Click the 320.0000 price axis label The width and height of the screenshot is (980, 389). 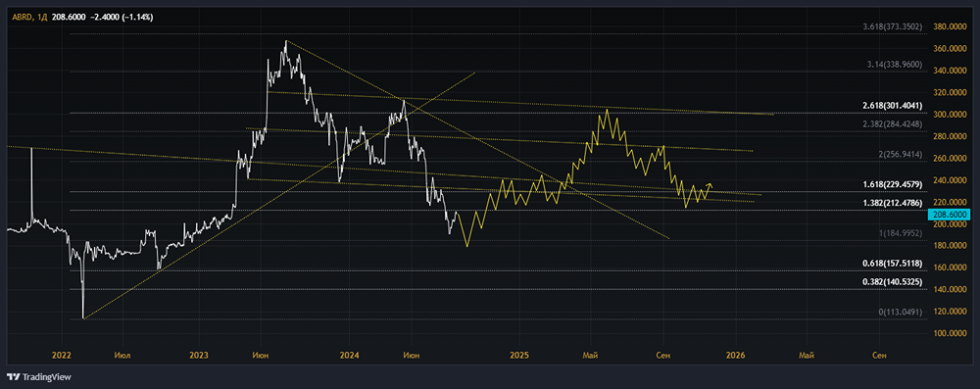(949, 92)
